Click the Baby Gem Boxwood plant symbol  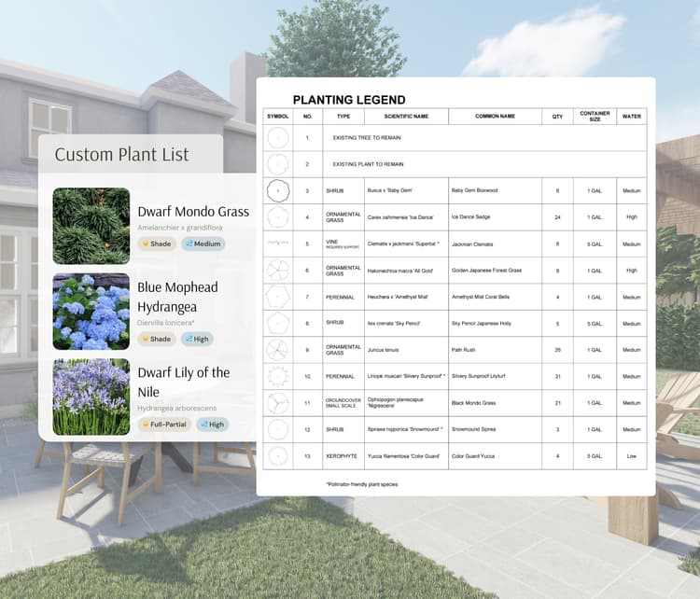tap(277, 190)
